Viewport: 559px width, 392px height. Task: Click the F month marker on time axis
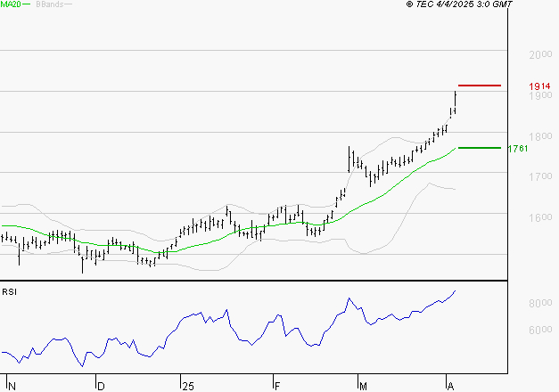(x=277, y=387)
